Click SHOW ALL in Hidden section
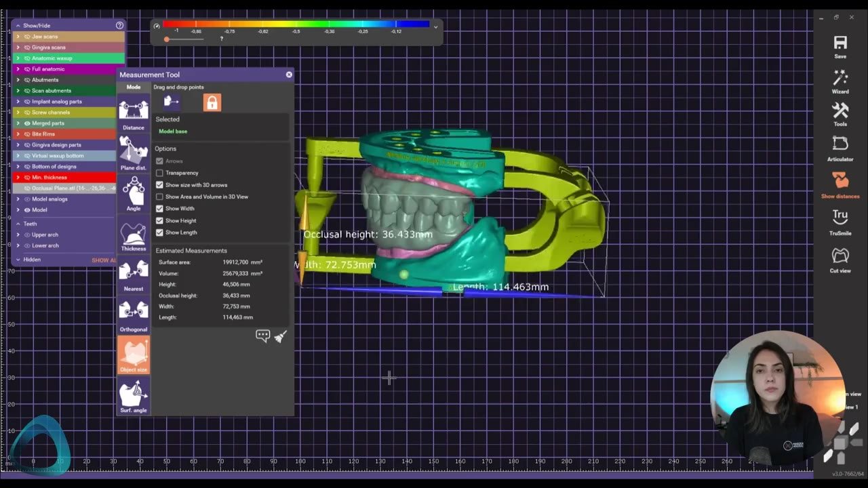The image size is (868, 488). (104, 260)
